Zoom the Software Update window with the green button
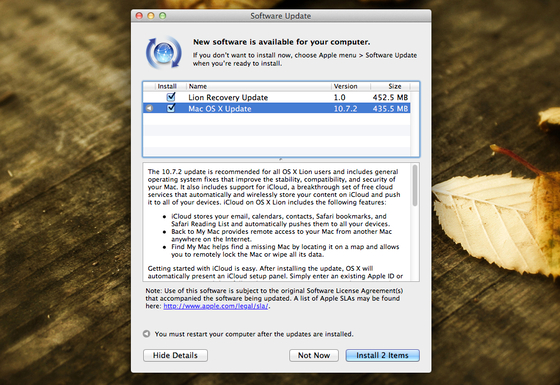 (162, 16)
